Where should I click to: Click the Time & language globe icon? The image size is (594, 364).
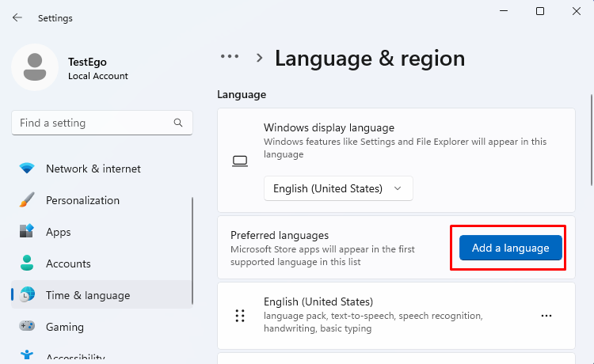coord(27,294)
